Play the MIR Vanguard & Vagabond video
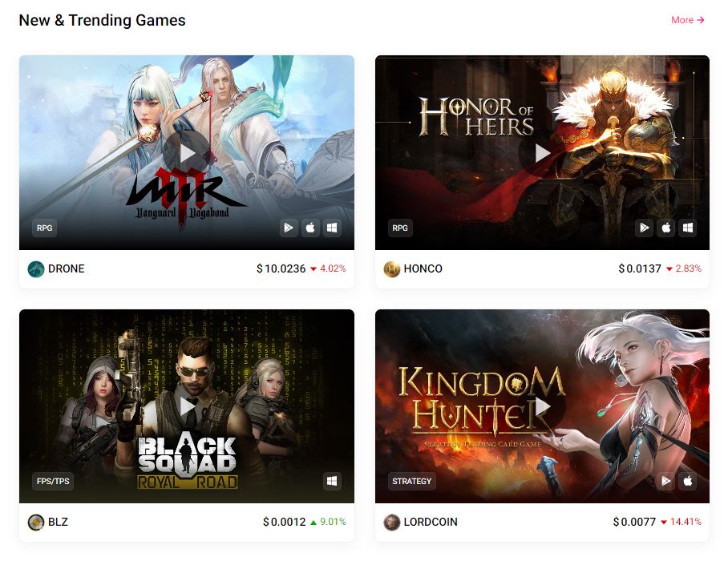 click(187, 152)
